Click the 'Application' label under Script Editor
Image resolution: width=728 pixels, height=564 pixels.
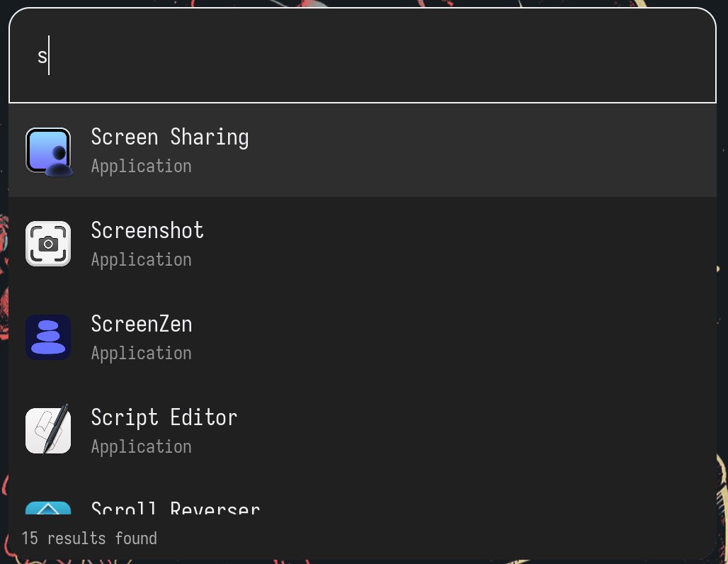[x=141, y=446]
